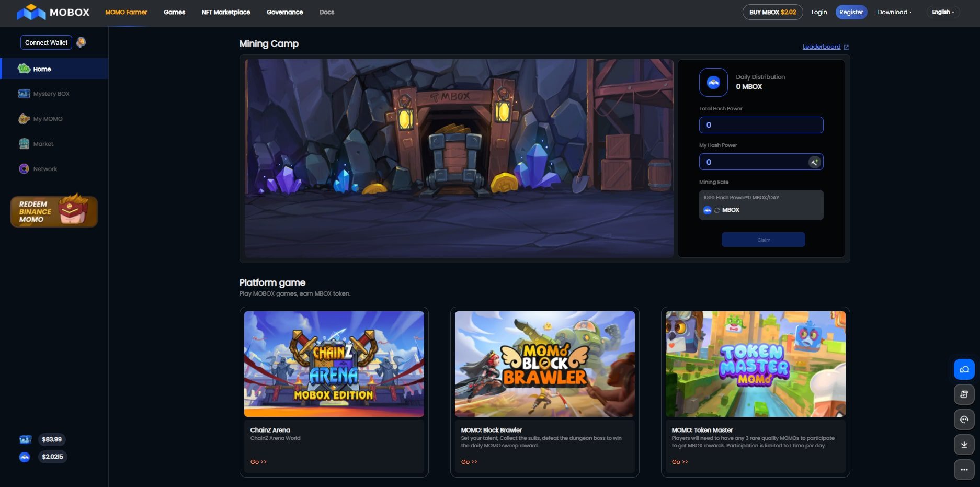Open Mystery BOX via its chest icon
Screen dimensions: 980x487
pyautogui.click(x=24, y=94)
